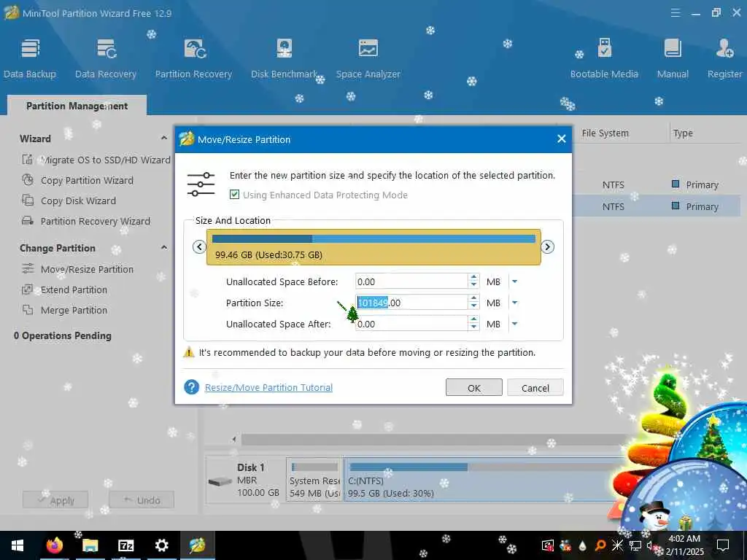
Task: Choose Merge Partition in the sidebar
Action: [65, 311]
